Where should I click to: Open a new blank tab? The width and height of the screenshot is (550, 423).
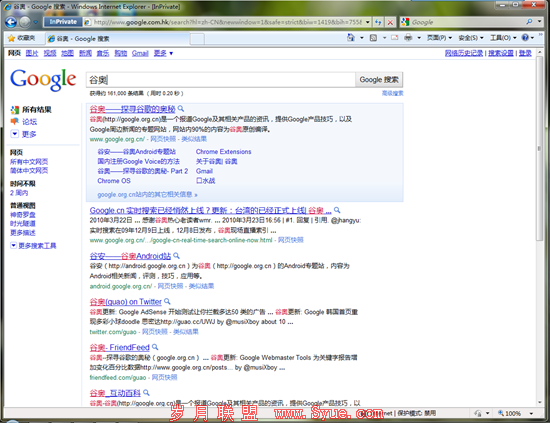(x=197, y=39)
